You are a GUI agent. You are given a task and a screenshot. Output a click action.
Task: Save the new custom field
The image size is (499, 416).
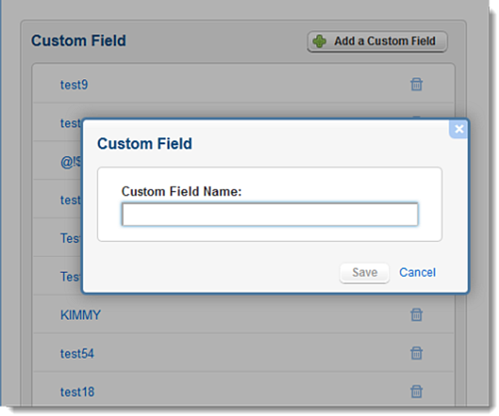[364, 273]
